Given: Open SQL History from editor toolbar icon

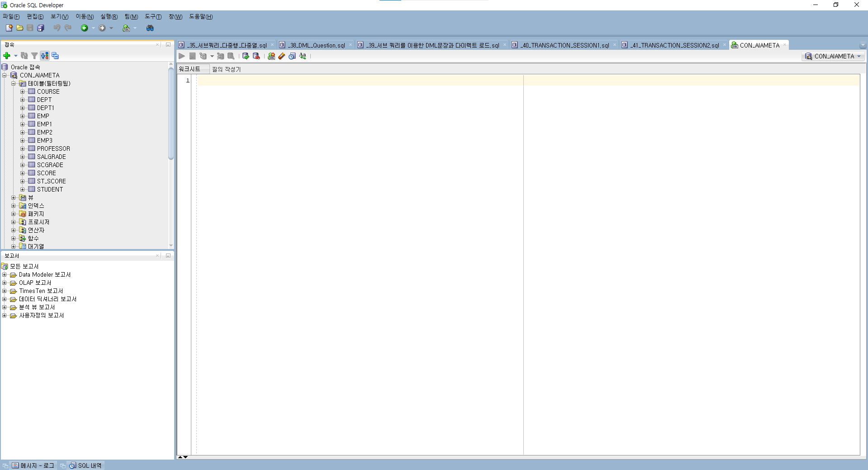Looking at the screenshot, I should [x=292, y=56].
